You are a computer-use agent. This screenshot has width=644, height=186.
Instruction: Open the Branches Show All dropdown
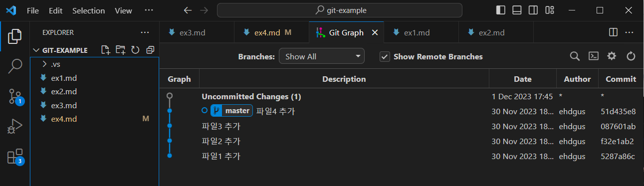pos(322,56)
